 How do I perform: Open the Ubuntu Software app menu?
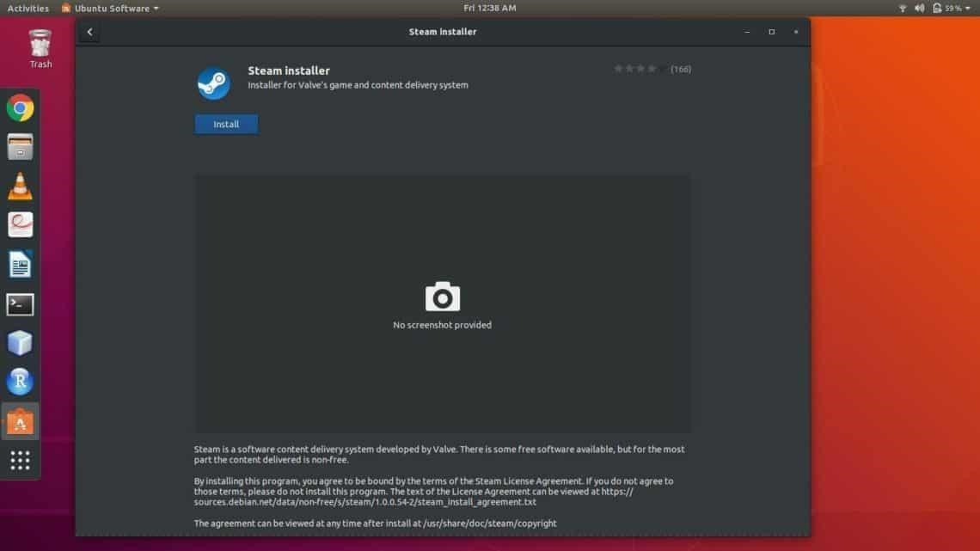(110, 8)
